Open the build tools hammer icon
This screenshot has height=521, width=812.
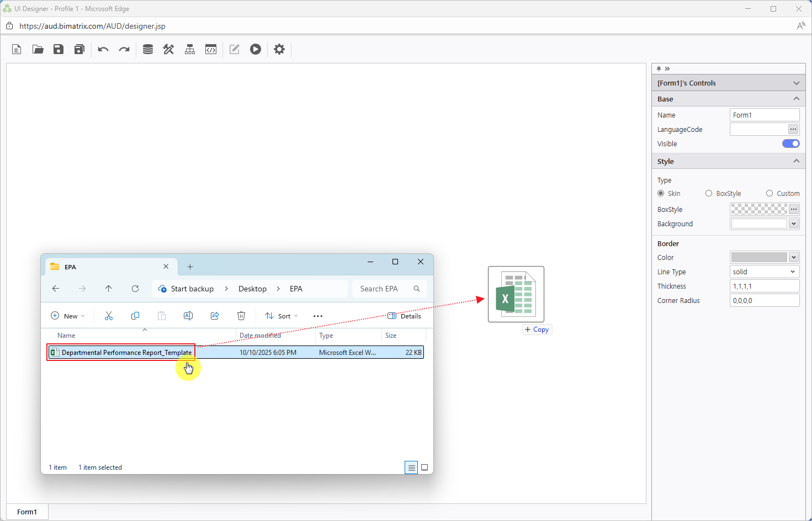[168, 49]
